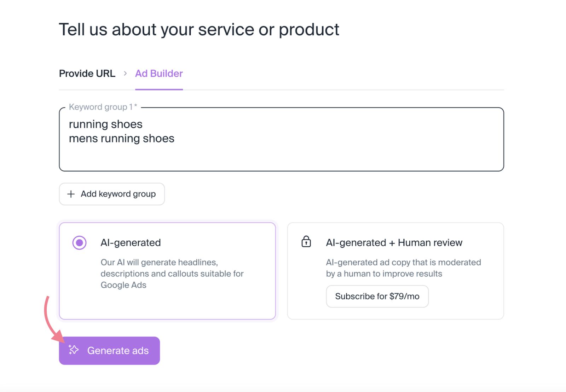Viewport: 566px width, 392px height.
Task: Select the "running shoes" keyword line
Action: pos(105,124)
